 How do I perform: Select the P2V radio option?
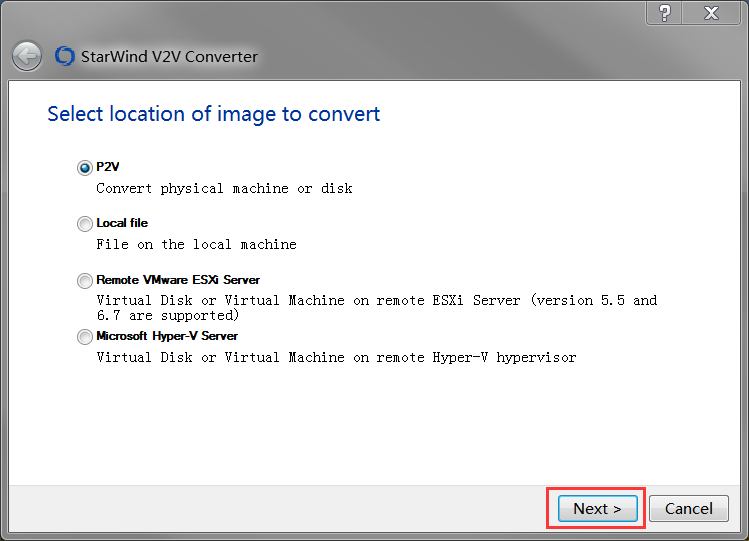[x=85, y=168]
